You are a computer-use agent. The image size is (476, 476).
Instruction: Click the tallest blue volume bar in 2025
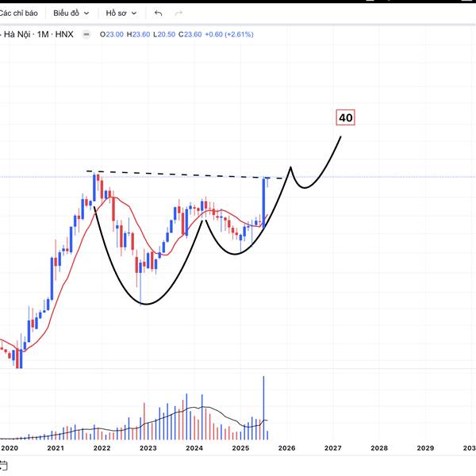click(x=263, y=408)
